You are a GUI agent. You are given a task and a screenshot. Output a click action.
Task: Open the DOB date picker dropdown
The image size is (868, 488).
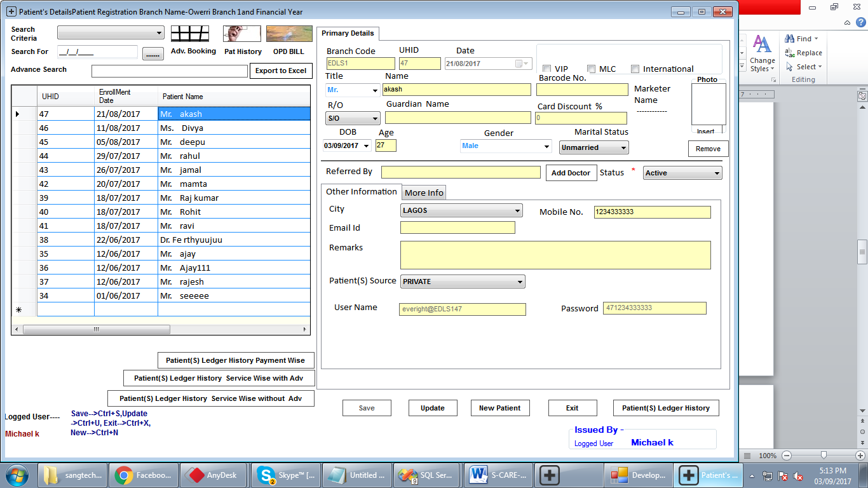coord(367,146)
